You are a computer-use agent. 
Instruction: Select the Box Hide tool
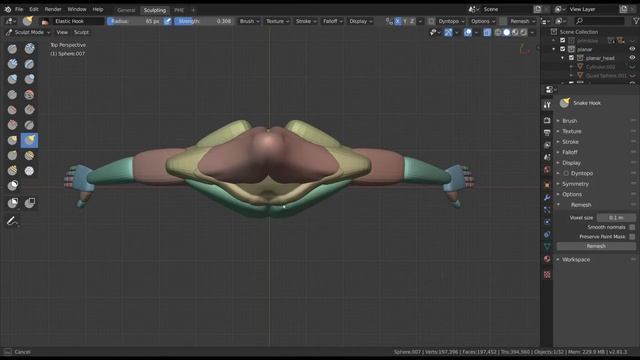click(x=30, y=203)
